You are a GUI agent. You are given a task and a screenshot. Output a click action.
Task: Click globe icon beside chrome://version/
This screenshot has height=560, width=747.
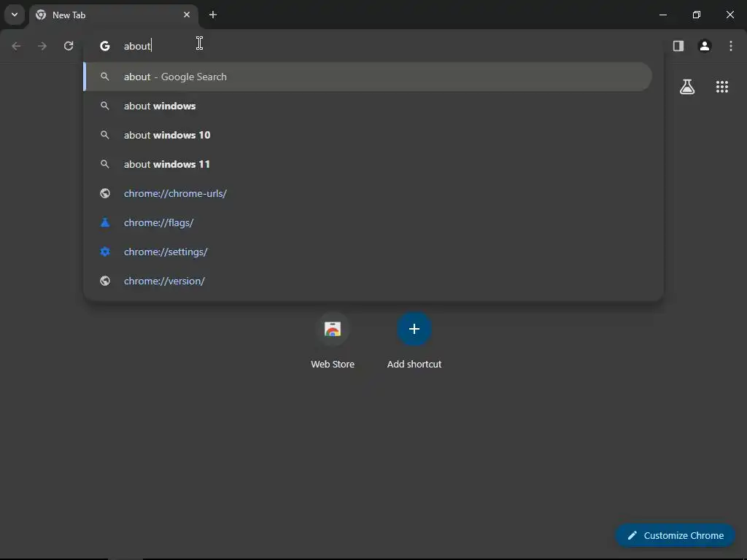tap(105, 281)
